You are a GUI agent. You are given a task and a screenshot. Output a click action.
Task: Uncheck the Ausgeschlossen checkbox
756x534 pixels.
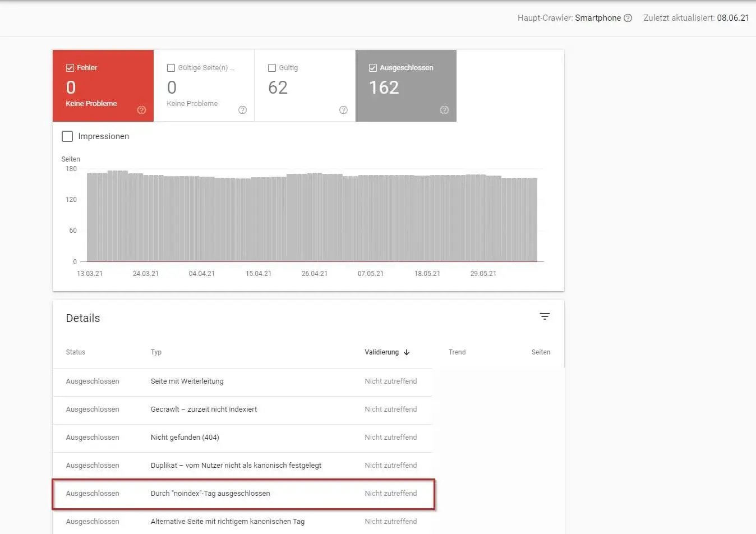[x=373, y=68]
